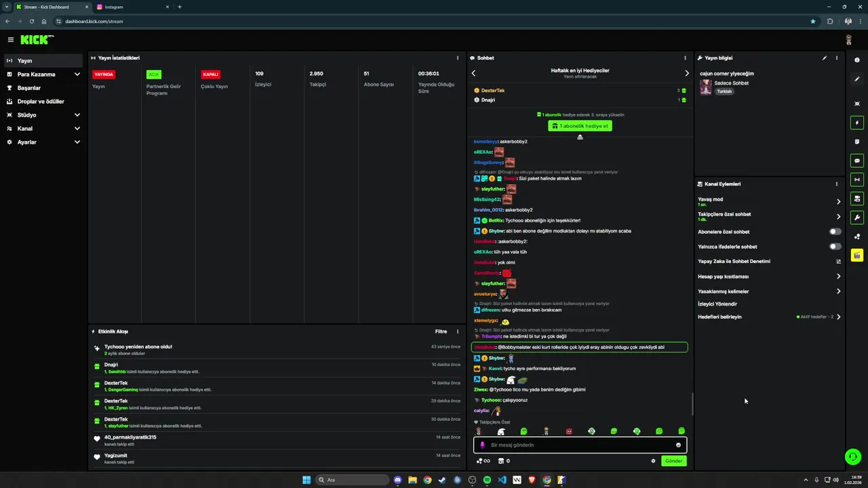Open Takipçilere özel sohbet settings
Viewport: 868px width, 488px height.
coord(770,216)
